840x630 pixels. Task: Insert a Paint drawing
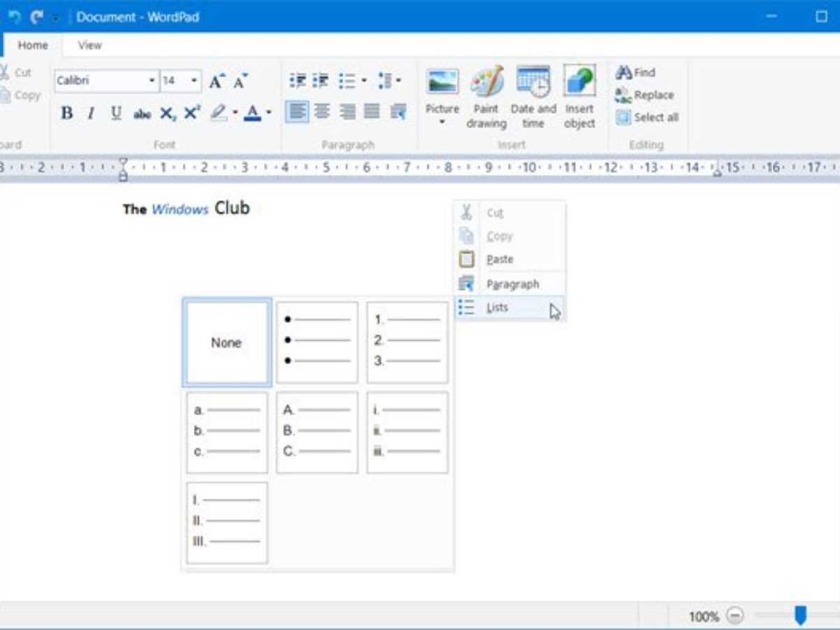click(x=486, y=97)
